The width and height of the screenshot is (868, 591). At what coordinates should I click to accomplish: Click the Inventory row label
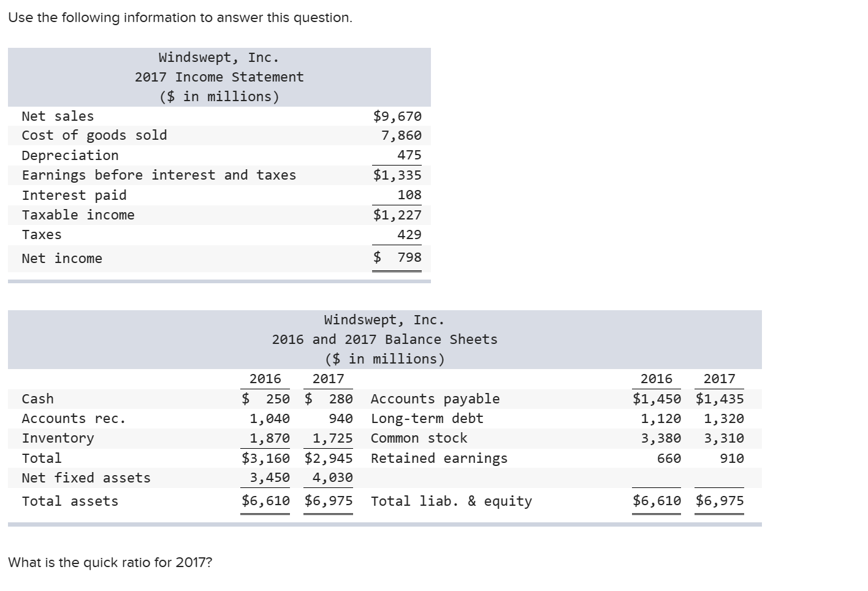coord(58,438)
